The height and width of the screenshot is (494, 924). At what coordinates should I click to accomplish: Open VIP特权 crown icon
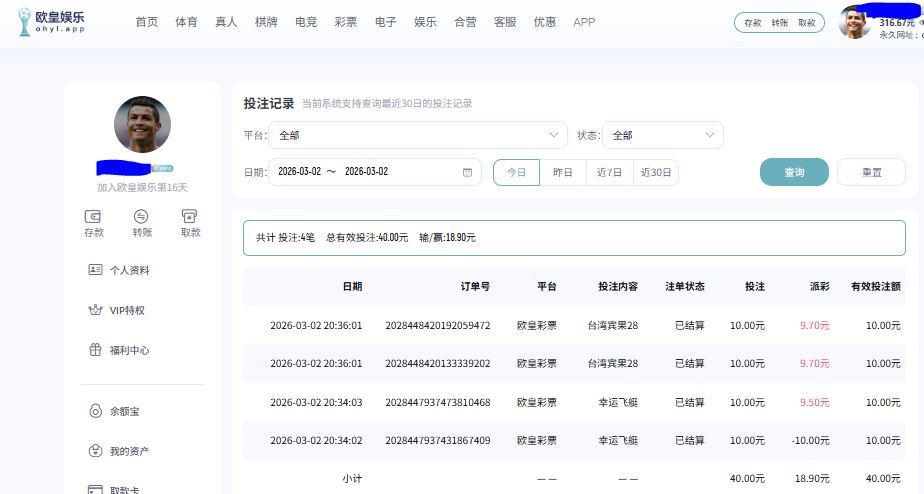[x=96, y=311]
